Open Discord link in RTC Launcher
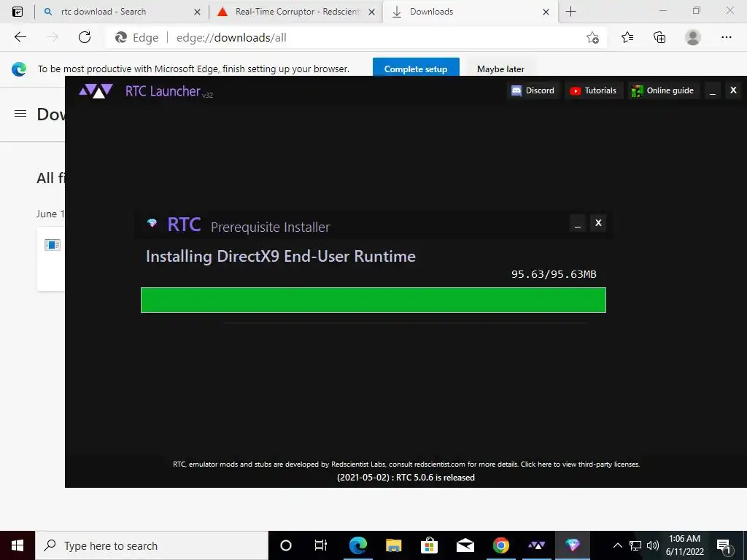The width and height of the screenshot is (747, 560). point(533,90)
